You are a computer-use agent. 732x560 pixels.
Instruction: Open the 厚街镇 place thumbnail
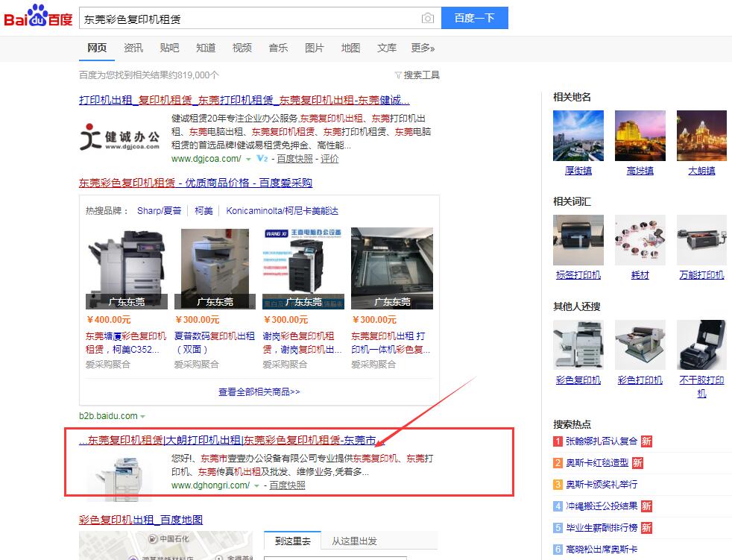click(x=578, y=136)
